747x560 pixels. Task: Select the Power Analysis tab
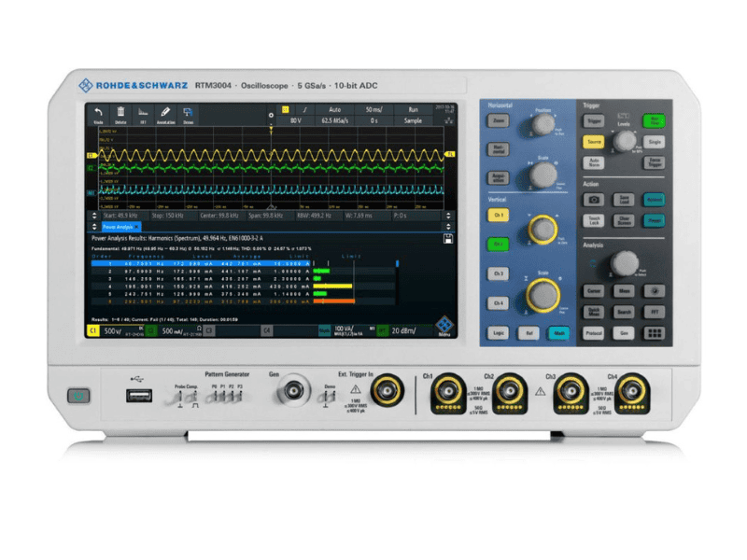[x=118, y=227]
